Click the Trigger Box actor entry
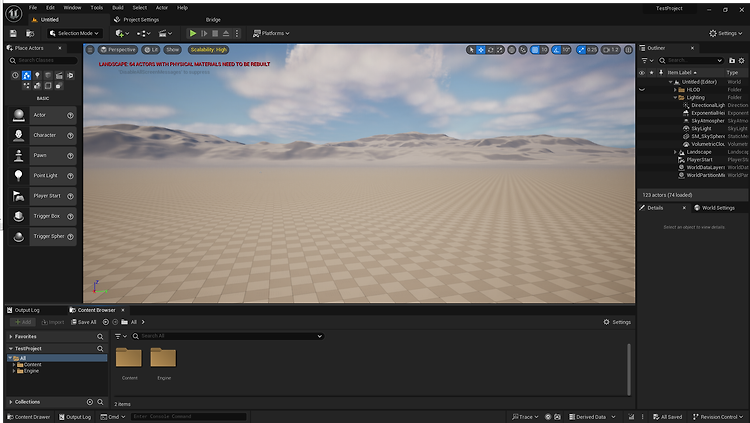This screenshot has height=423, width=750. 43,216
